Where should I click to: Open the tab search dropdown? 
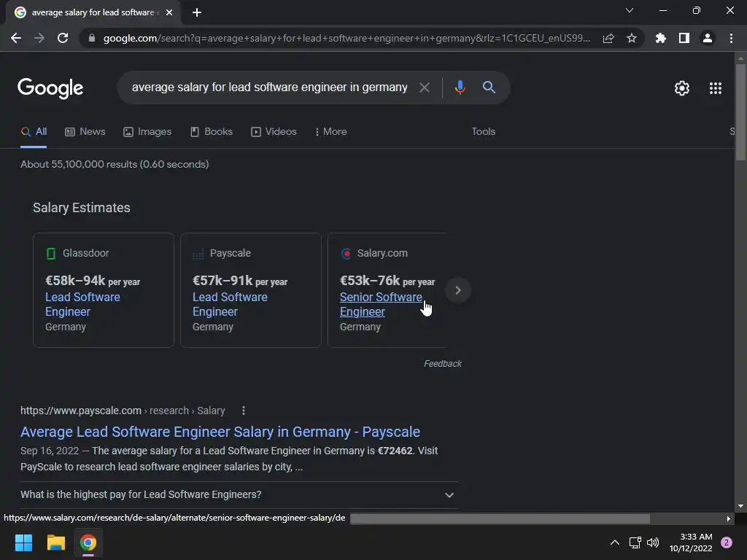(630, 10)
